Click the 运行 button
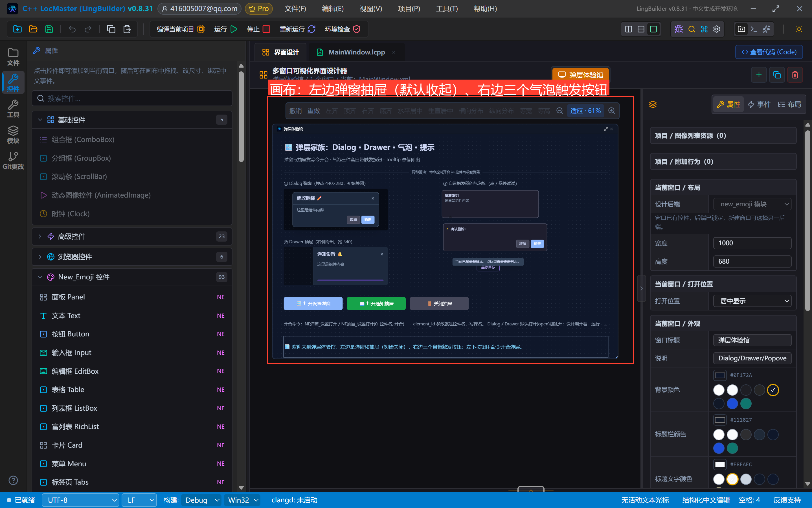 coord(226,29)
